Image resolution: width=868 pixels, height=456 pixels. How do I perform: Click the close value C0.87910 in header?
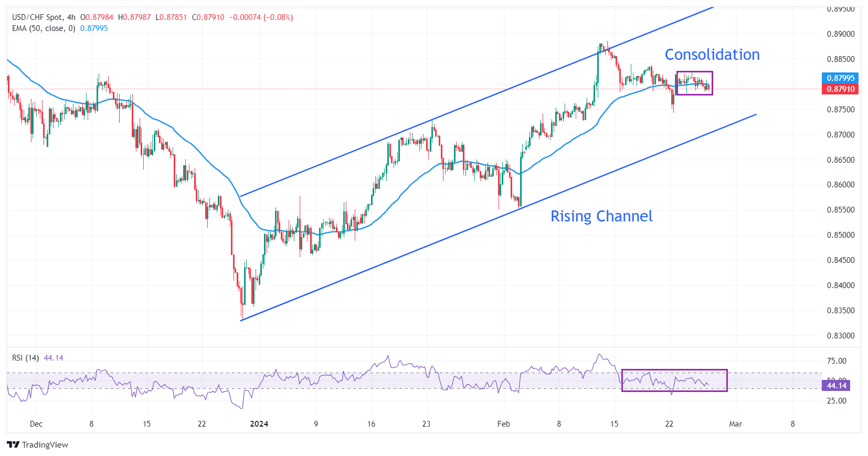coord(208,17)
